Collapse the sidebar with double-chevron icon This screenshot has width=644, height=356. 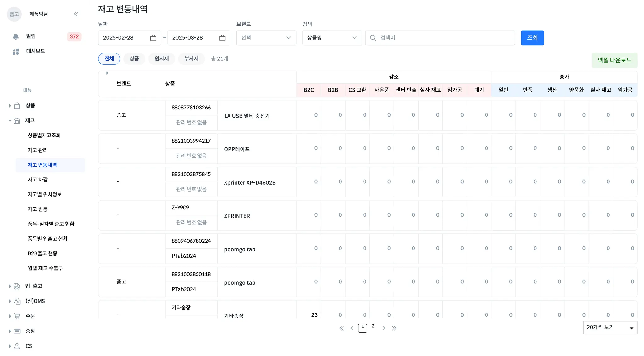75,14
